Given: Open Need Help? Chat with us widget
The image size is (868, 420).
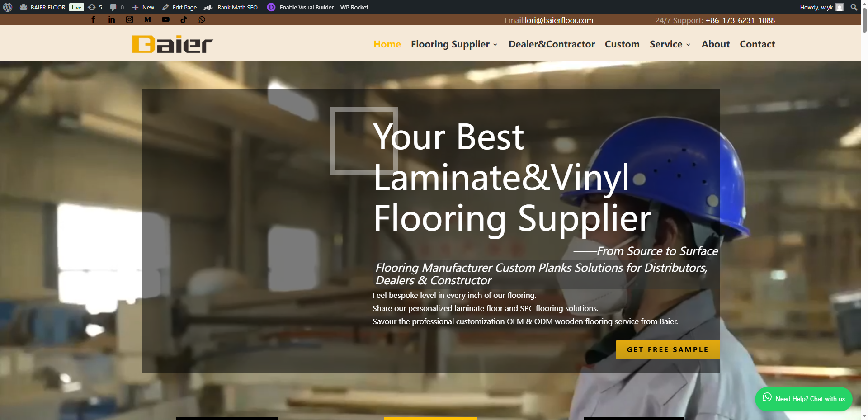Looking at the screenshot, I should 803,399.
